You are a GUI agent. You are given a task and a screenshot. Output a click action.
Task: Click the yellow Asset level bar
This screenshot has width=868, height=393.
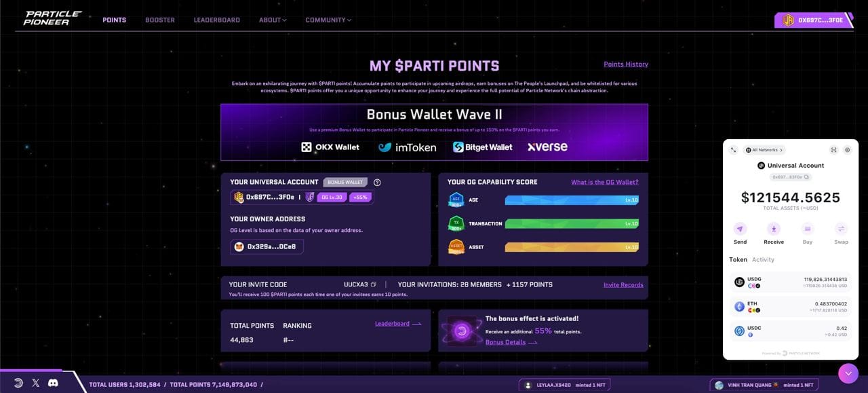572,247
